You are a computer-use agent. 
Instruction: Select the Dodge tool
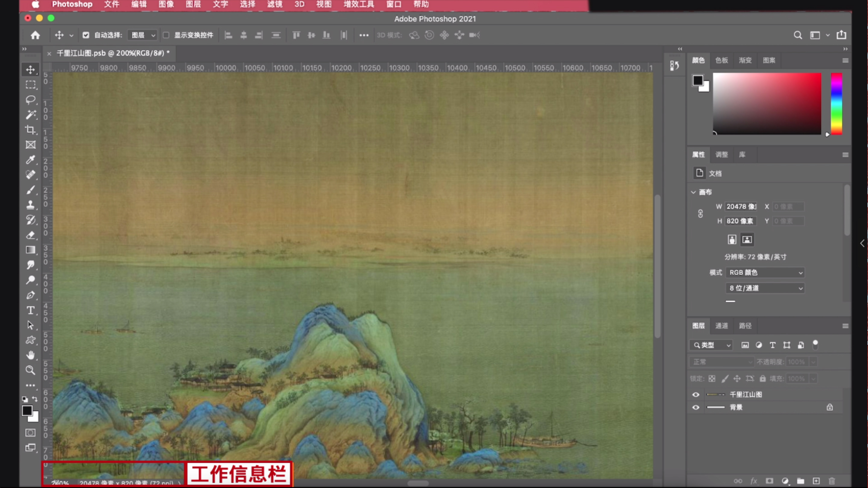point(31,280)
